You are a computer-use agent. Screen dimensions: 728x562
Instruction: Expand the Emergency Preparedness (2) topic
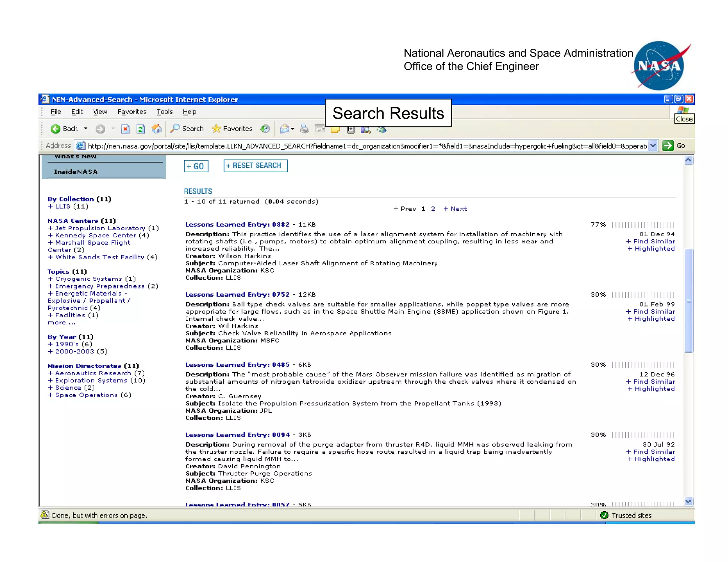(103, 286)
